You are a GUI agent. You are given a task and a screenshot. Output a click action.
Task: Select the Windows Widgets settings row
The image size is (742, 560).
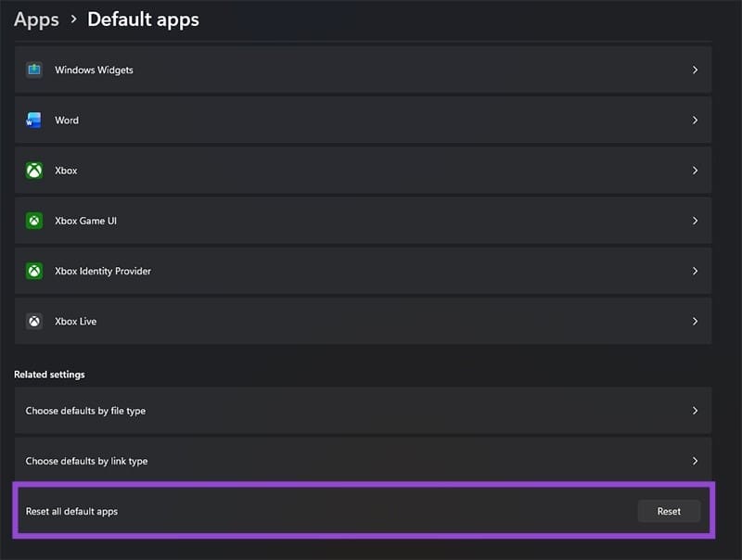tap(362, 70)
